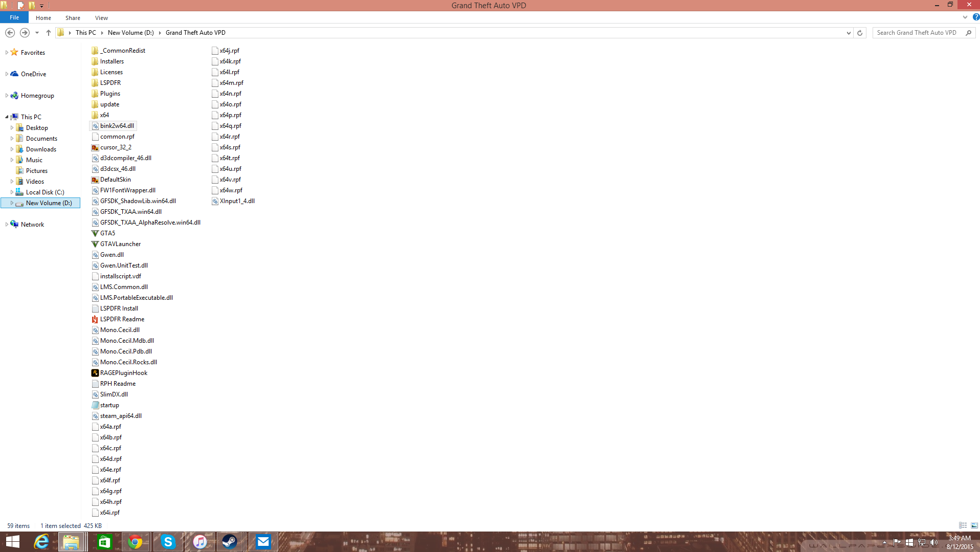Click the Back navigation arrow
Image resolution: width=980 pixels, height=552 pixels.
tap(10, 33)
